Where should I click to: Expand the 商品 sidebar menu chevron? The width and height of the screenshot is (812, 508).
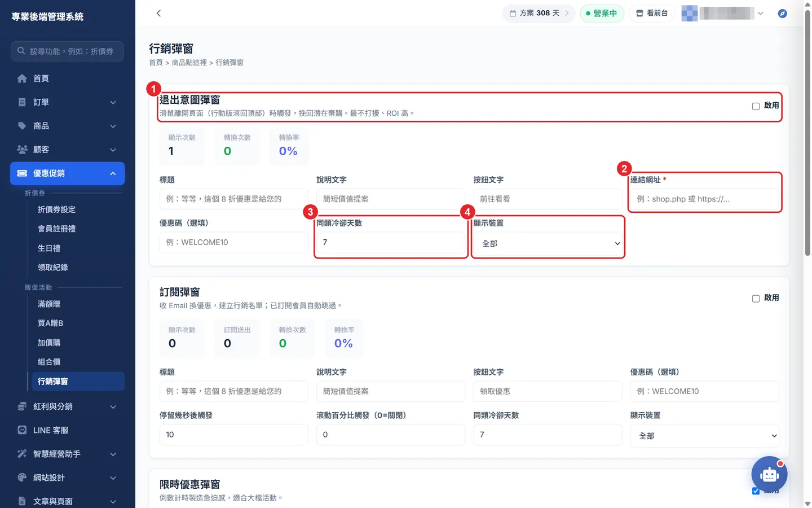point(113,126)
